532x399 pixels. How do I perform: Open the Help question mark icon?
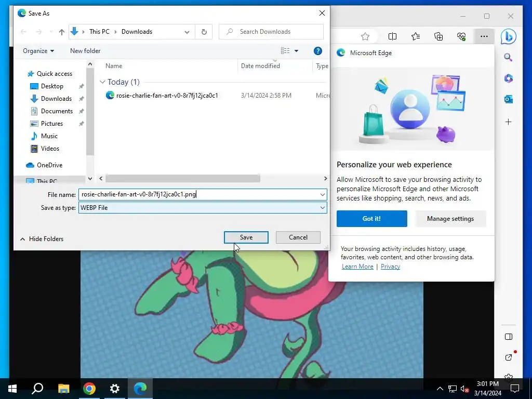point(317,51)
